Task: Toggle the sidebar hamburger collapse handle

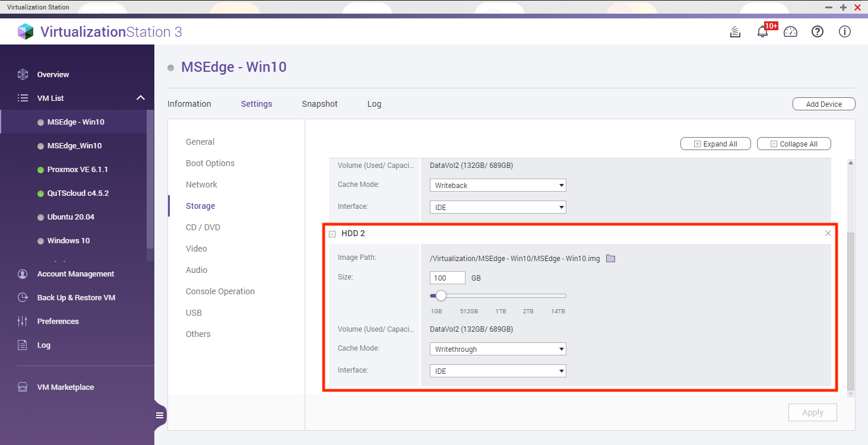Action: (x=160, y=415)
